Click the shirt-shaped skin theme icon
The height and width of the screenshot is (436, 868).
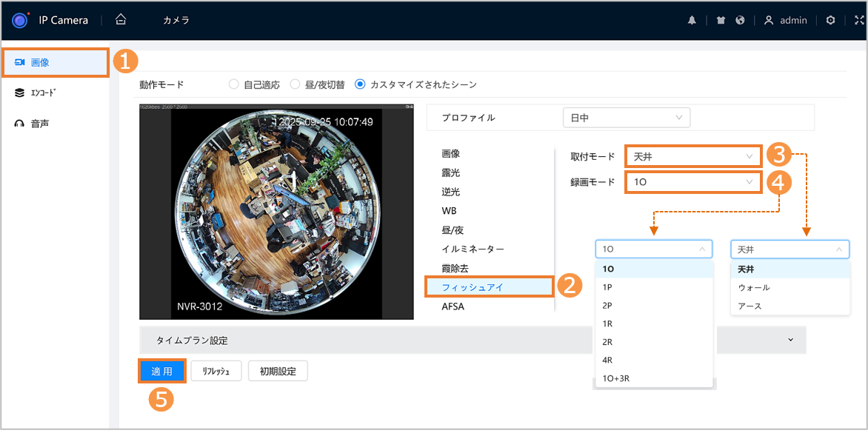tap(721, 21)
